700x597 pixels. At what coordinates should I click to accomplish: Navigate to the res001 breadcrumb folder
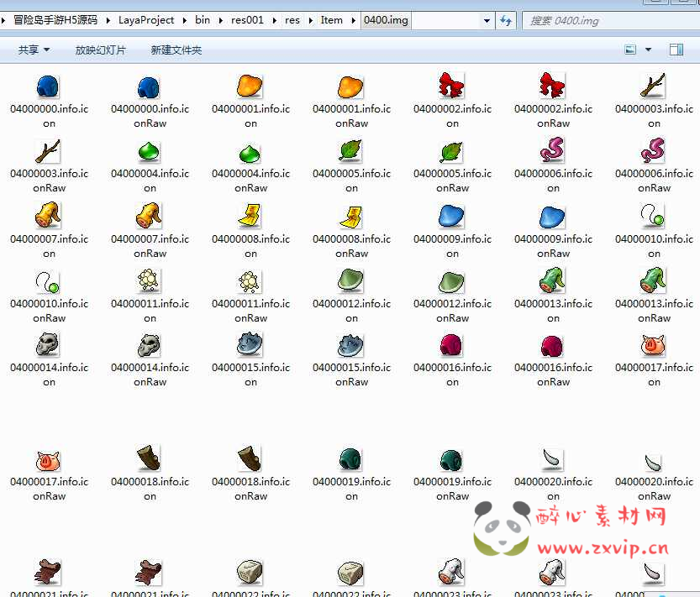click(x=247, y=20)
